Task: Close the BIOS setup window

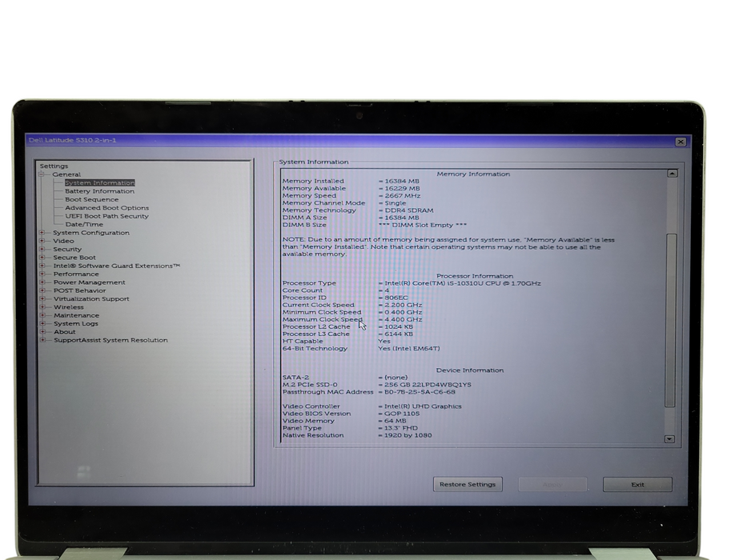Action: [681, 142]
